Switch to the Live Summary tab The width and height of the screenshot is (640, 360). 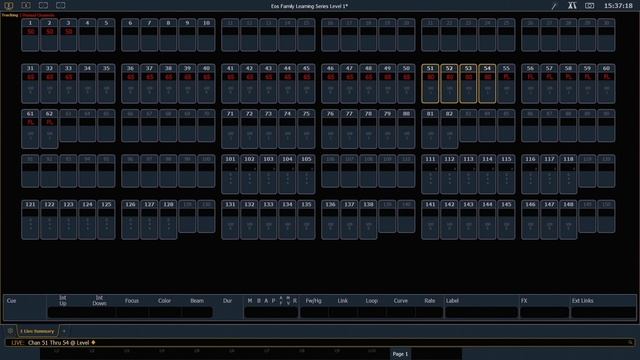37,331
